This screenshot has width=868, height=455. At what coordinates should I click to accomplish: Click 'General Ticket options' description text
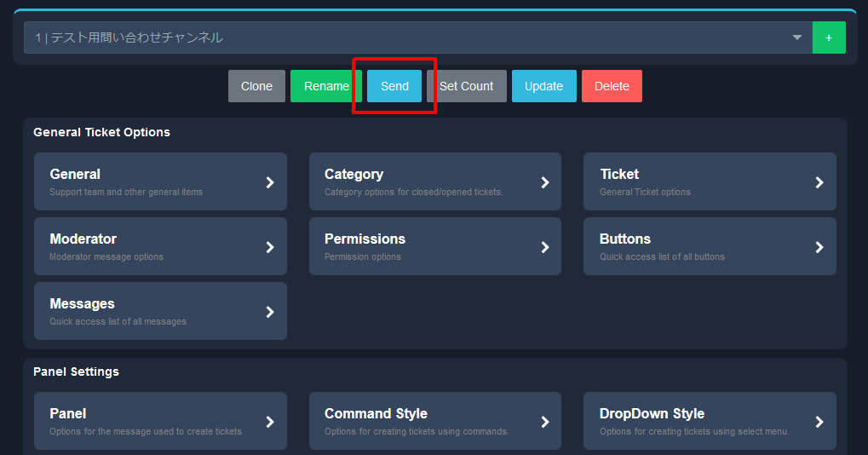(x=645, y=192)
